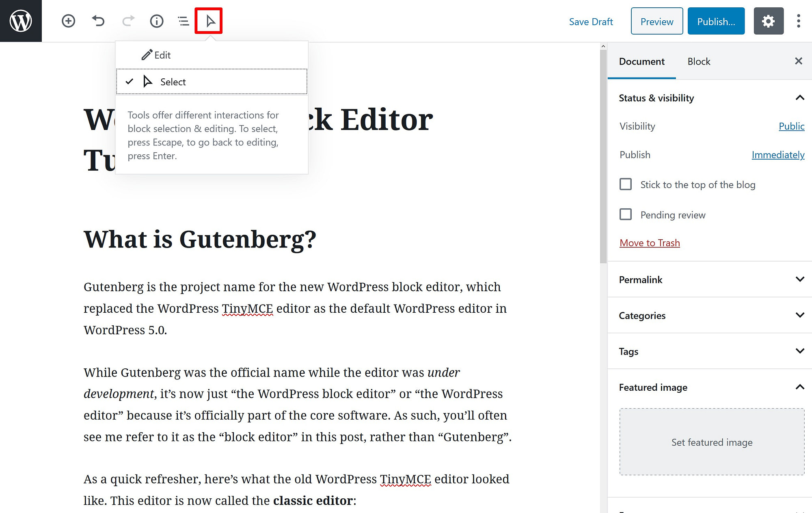Switch to Block tab
The width and height of the screenshot is (812, 513).
tap(699, 62)
